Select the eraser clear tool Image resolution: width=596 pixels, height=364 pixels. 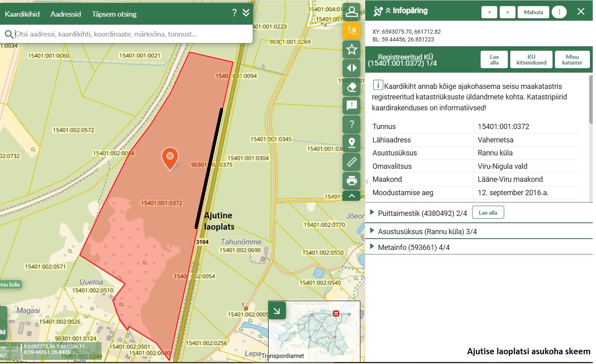351,87
